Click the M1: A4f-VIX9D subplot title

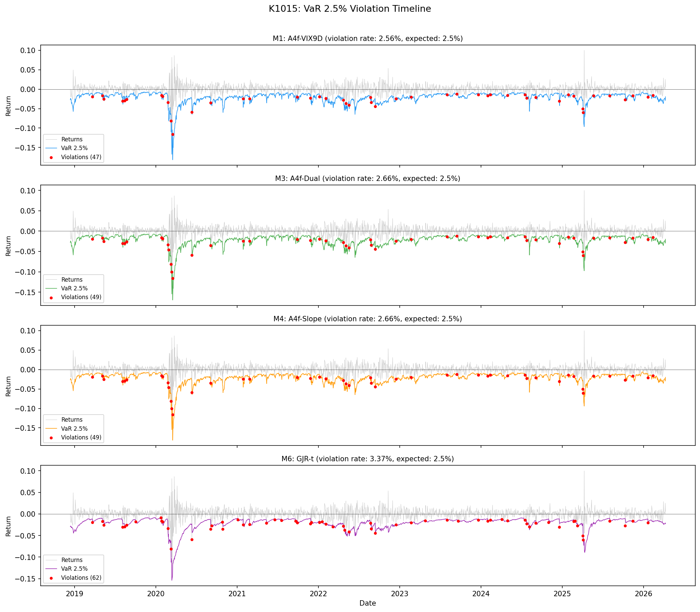point(367,39)
